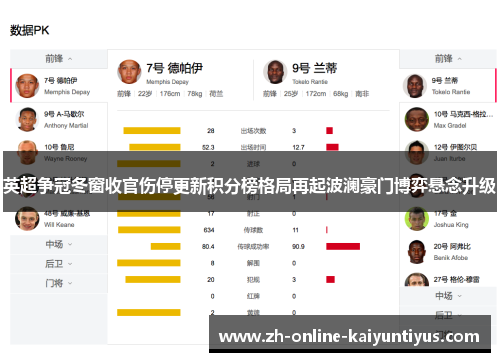Select Benik Afobe from right list
Image resolution: width=500 pixels, height=362 pixels.
(x=448, y=252)
